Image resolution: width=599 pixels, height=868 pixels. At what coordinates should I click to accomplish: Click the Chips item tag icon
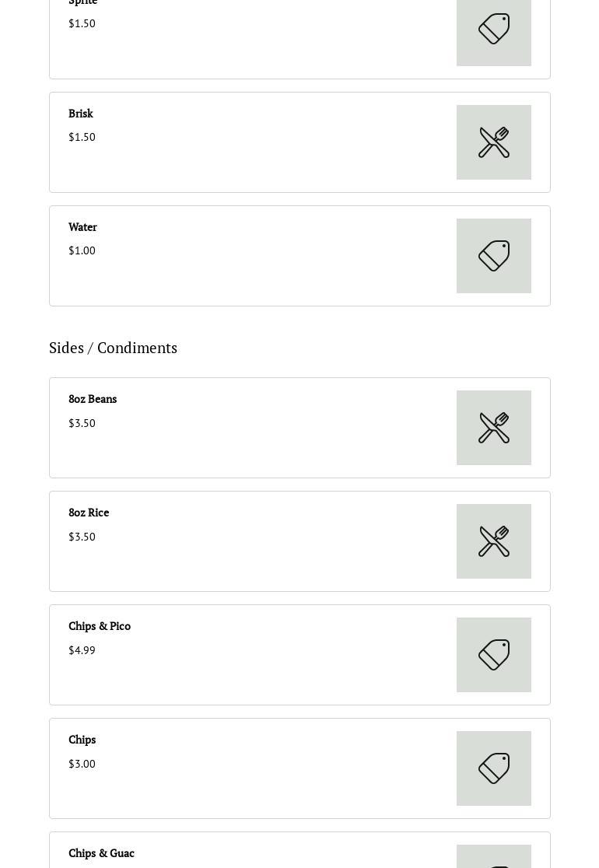(494, 768)
